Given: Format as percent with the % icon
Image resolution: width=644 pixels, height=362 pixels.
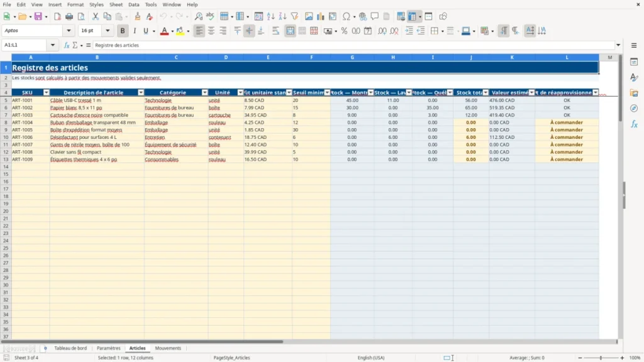Looking at the screenshot, I should tap(344, 31).
